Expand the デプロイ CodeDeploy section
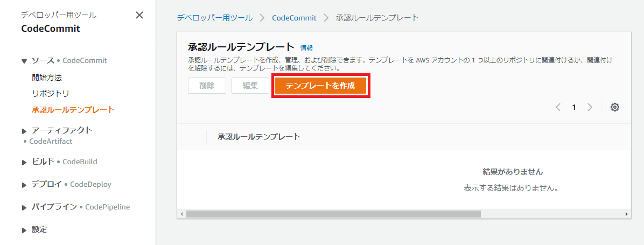644x245 pixels. click(x=24, y=185)
